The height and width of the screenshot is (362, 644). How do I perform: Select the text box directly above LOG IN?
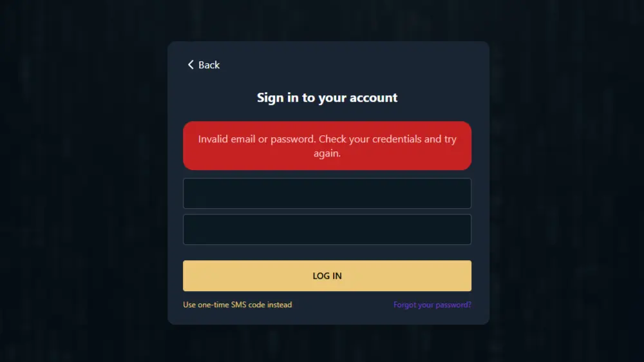tap(327, 229)
